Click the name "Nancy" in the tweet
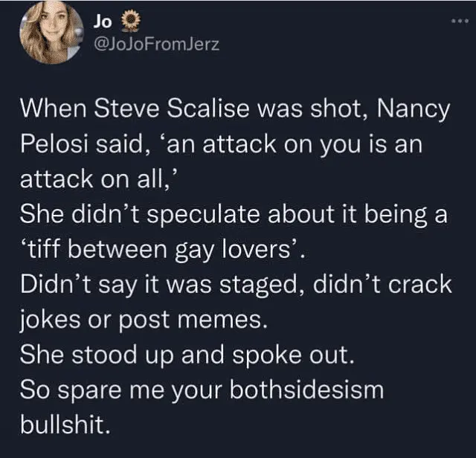 click(415, 110)
